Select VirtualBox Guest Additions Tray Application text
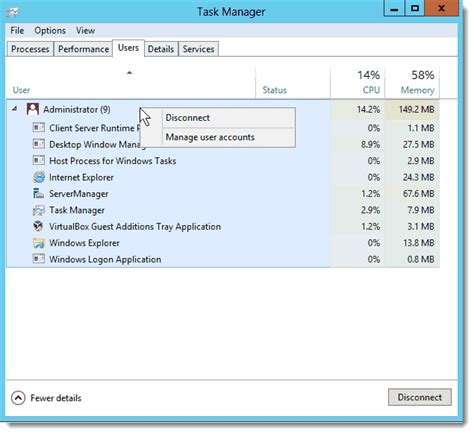Screen dimensions: 474x434 [x=135, y=227]
